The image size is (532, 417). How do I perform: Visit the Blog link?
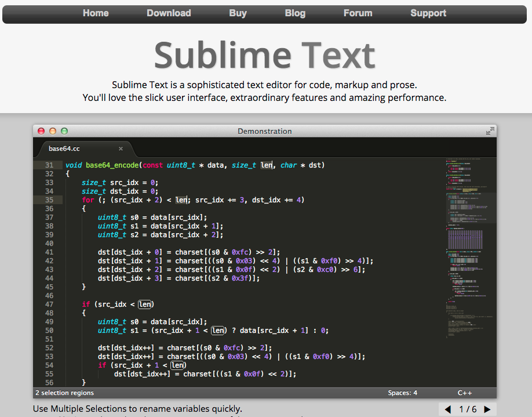click(295, 13)
